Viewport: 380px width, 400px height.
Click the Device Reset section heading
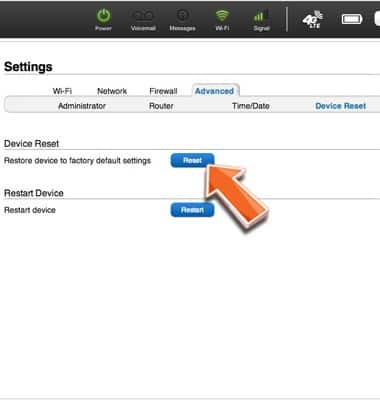tap(32, 144)
